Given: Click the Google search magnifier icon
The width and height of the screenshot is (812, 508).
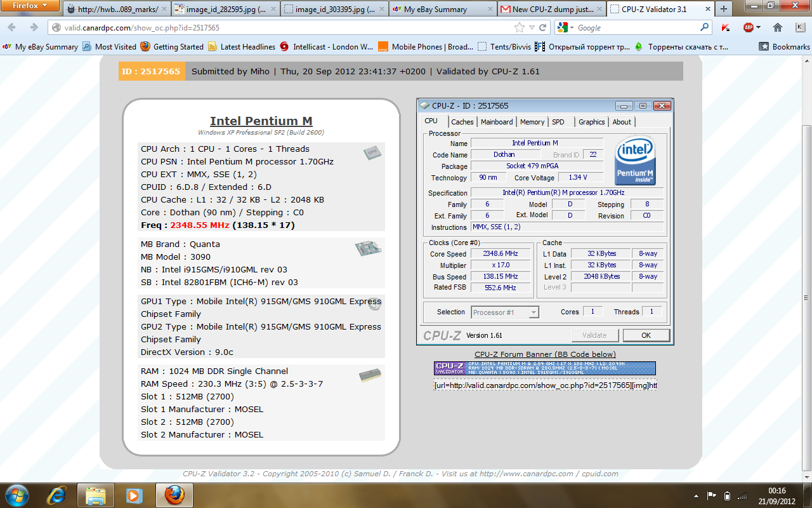Looking at the screenshot, I should [705, 27].
